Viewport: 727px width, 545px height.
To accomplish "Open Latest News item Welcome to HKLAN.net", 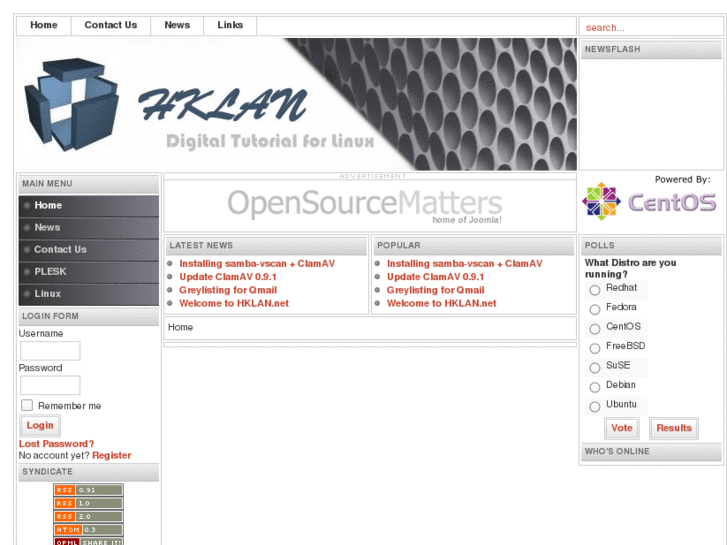I will [234, 303].
